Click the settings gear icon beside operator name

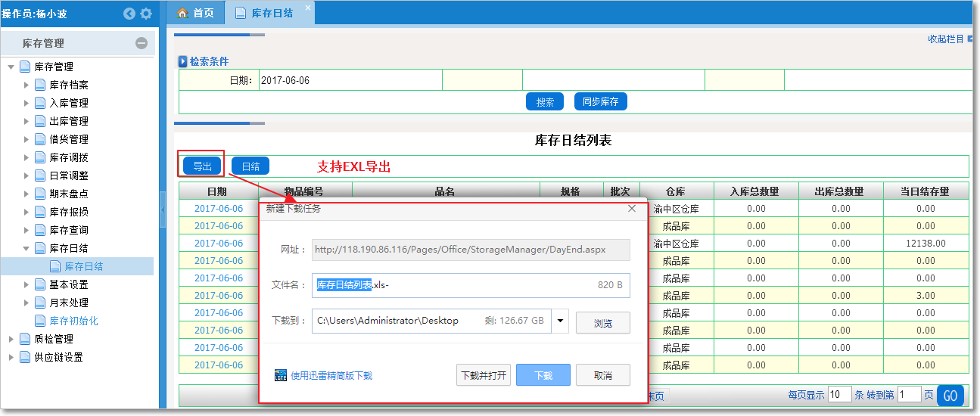pos(146,14)
